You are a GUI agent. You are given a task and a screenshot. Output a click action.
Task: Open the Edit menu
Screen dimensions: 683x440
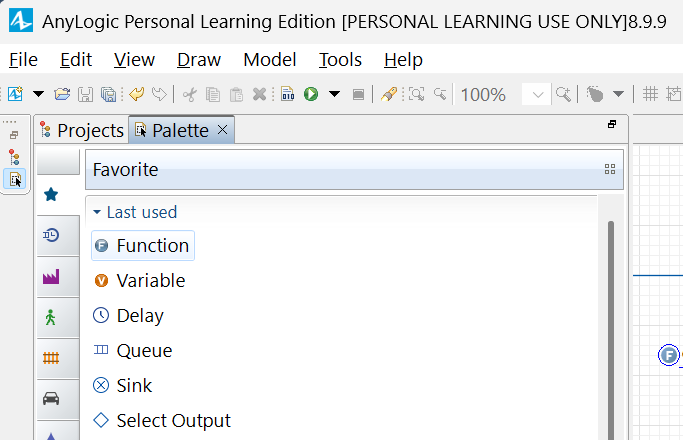(x=76, y=60)
